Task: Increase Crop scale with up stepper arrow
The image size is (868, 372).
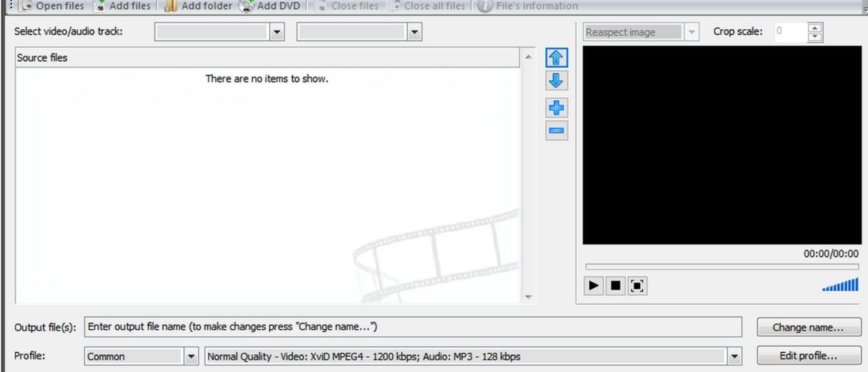Action: (815, 27)
